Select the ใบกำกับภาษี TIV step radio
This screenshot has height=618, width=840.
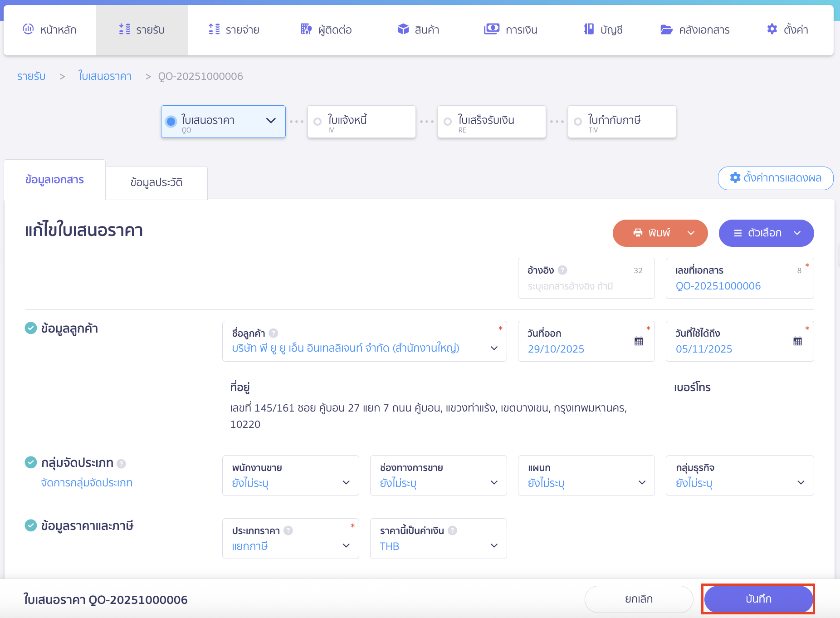(578, 122)
